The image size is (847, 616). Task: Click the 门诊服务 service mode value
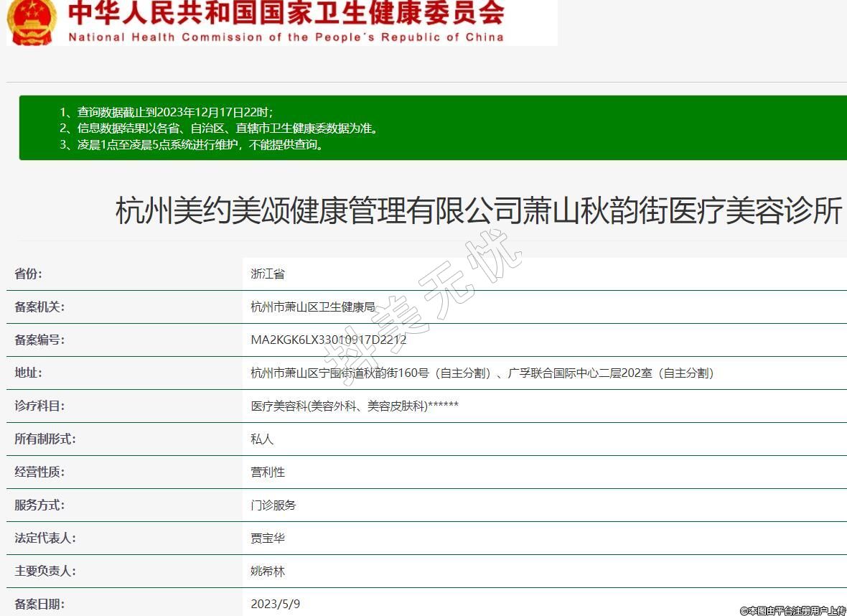tap(273, 505)
